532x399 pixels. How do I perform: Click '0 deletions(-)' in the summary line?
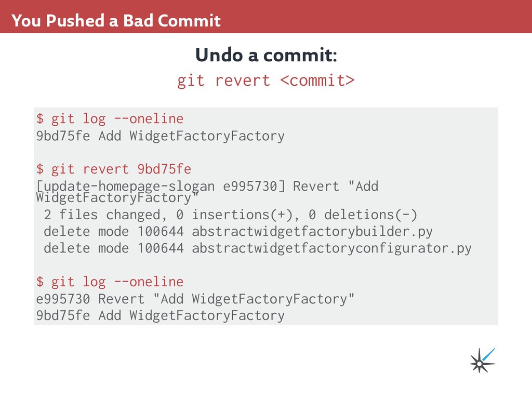[x=362, y=215]
